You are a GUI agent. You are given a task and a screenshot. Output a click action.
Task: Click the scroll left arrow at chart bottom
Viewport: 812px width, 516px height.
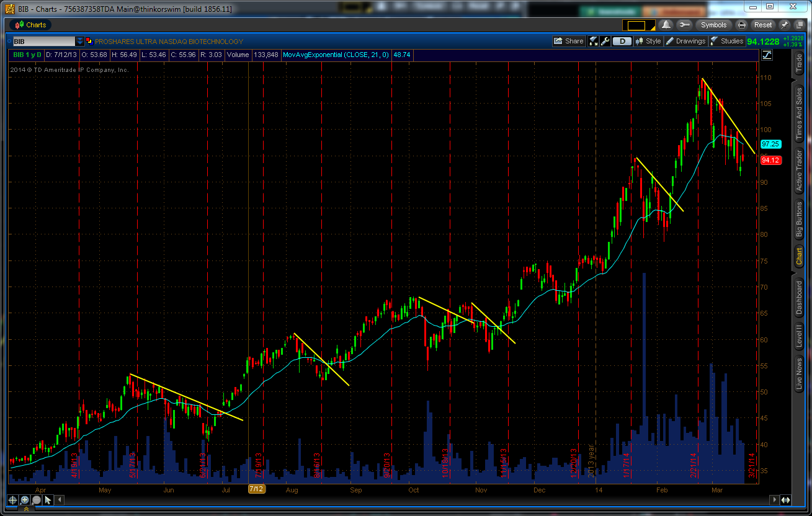[x=60, y=500]
